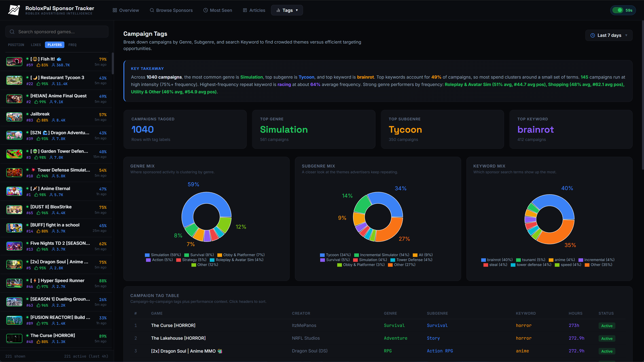644x362 pixels.
Task: Click the RobloxPal chart logo icon
Action: pyautogui.click(x=14, y=10)
